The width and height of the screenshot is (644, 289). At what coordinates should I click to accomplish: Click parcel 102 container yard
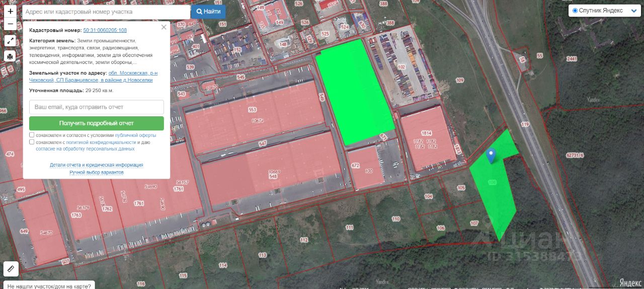click(401, 66)
